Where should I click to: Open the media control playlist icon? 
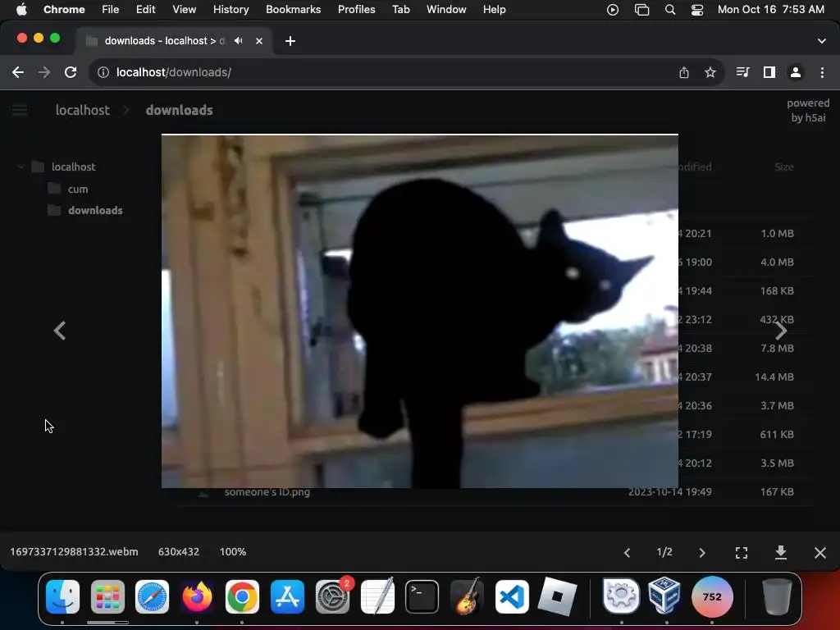742,72
